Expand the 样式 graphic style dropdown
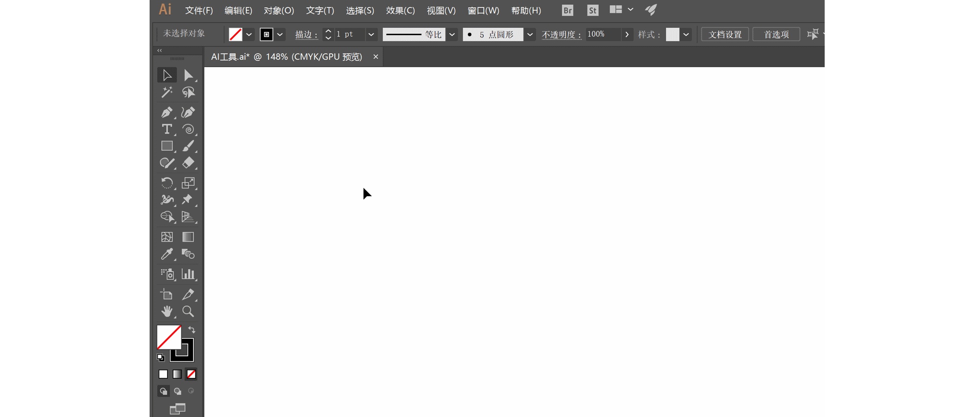This screenshot has width=980, height=417. 686,34
